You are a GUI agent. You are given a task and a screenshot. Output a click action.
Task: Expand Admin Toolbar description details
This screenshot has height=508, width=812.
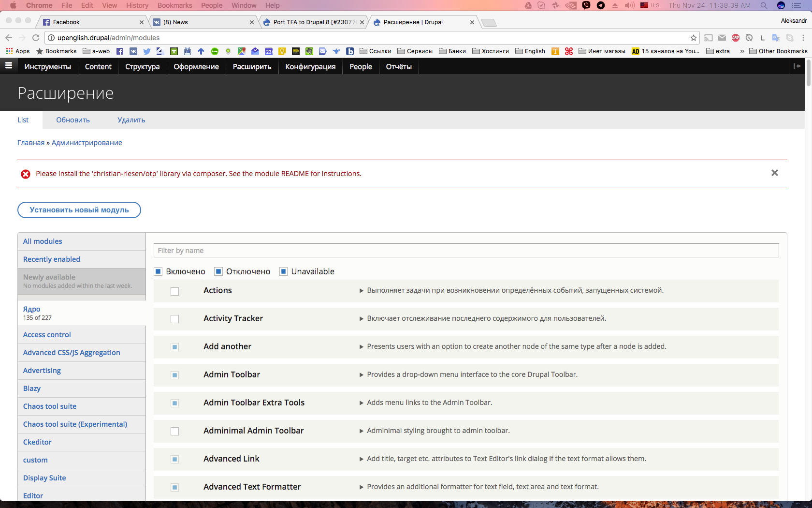tap(361, 375)
